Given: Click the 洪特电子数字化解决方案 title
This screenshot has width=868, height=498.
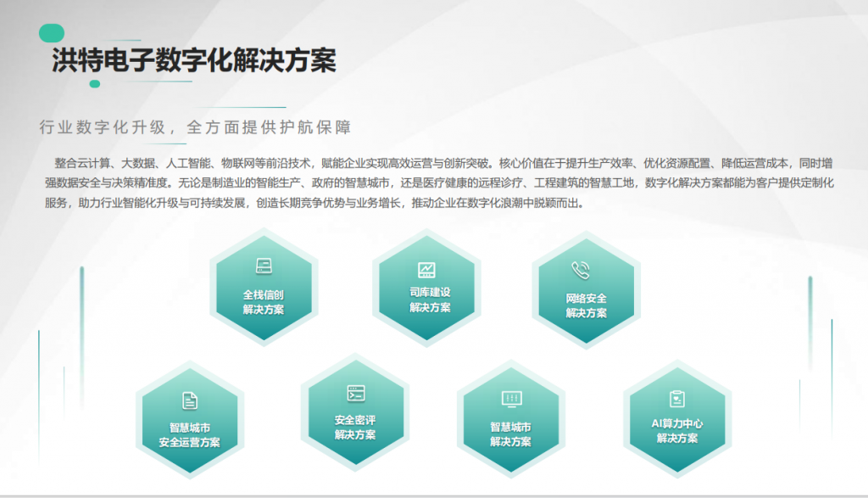Looking at the screenshot, I should click(x=193, y=61).
